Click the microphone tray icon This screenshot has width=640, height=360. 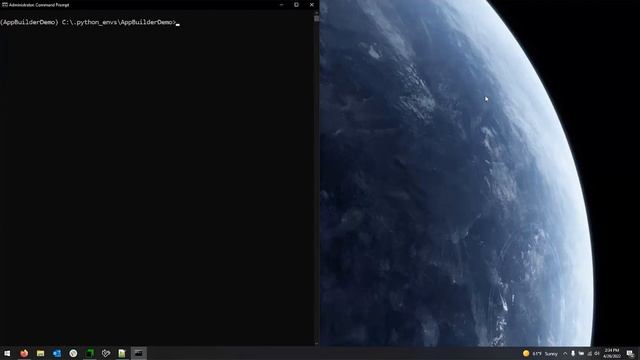pyautogui.click(x=573, y=353)
